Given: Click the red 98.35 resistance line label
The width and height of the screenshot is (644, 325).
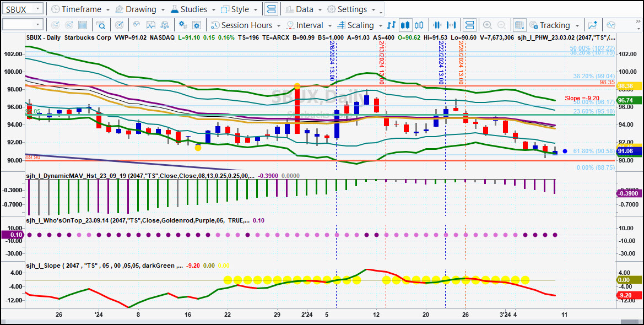Looking at the screenshot, I should [x=606, y=82].
